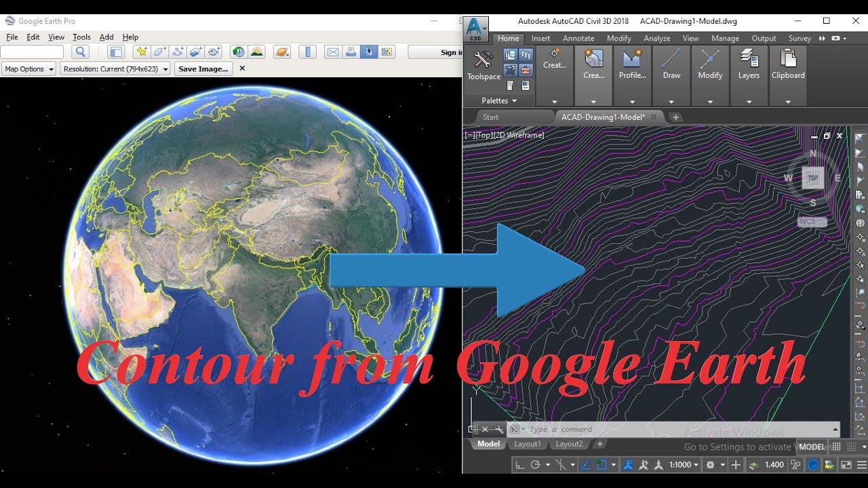Toggle sunlight across the landscape icon
The width and height of the screenshot is (868, 488).
coord(256,52)
